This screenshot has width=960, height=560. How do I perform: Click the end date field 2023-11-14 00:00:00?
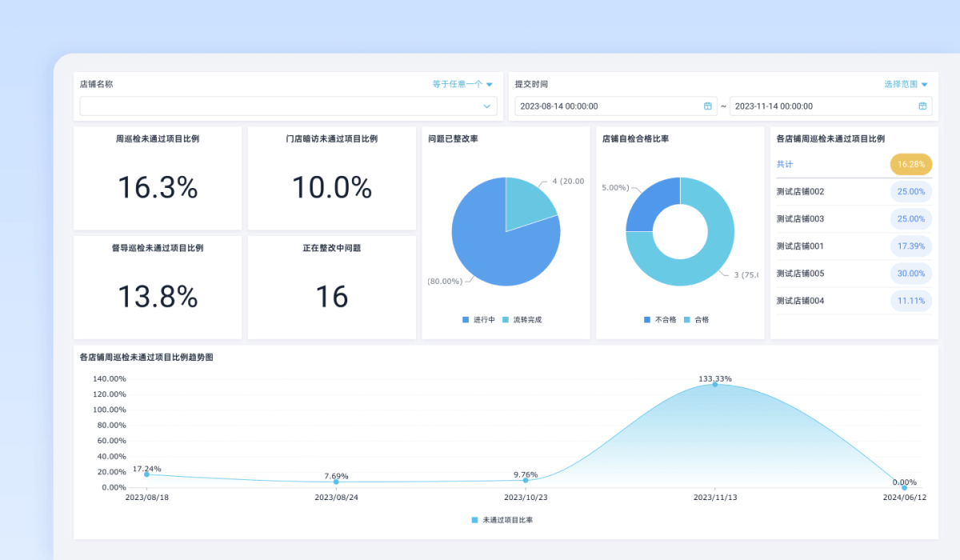(x=830, y=106)
